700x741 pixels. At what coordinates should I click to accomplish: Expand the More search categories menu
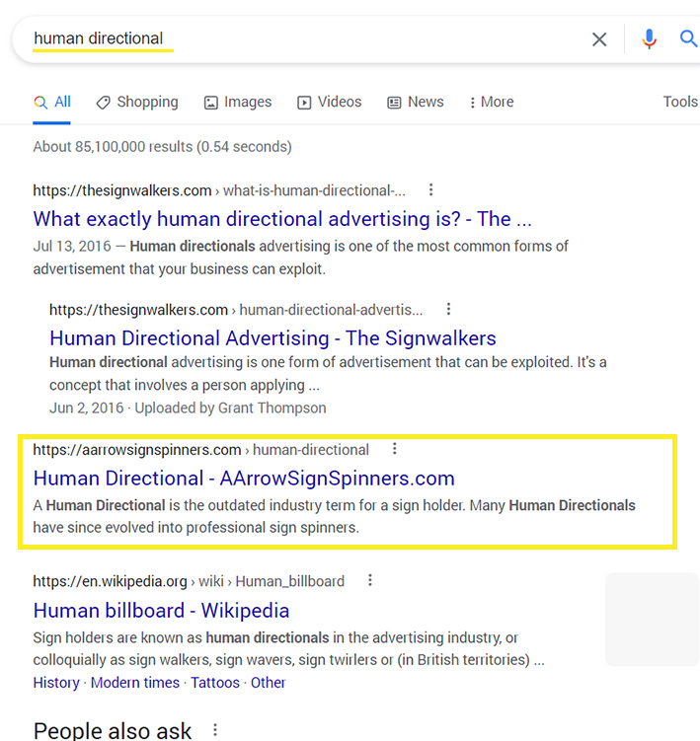[x=492, y=102]
